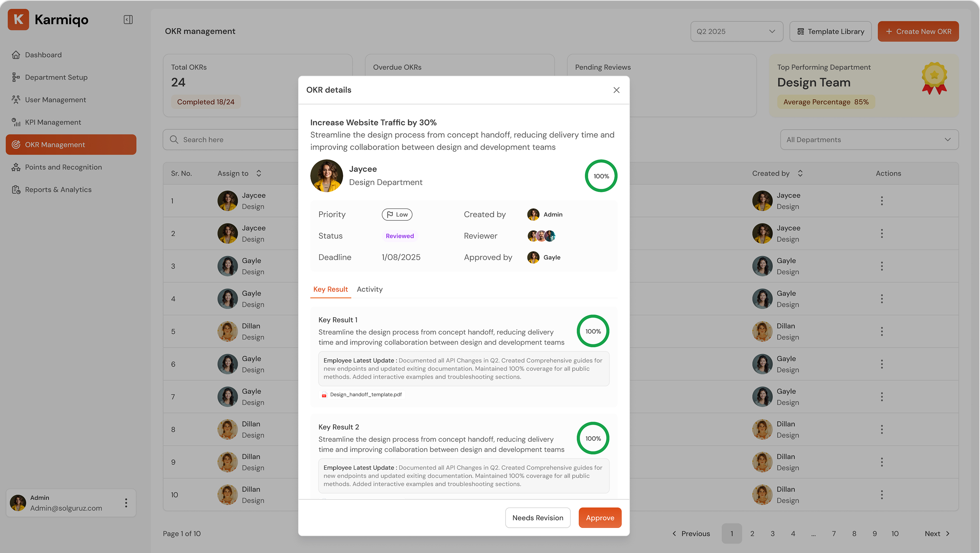This screenshot has width=980, height=553.
Task: Open actions menu for row 2
Action: 882,234
